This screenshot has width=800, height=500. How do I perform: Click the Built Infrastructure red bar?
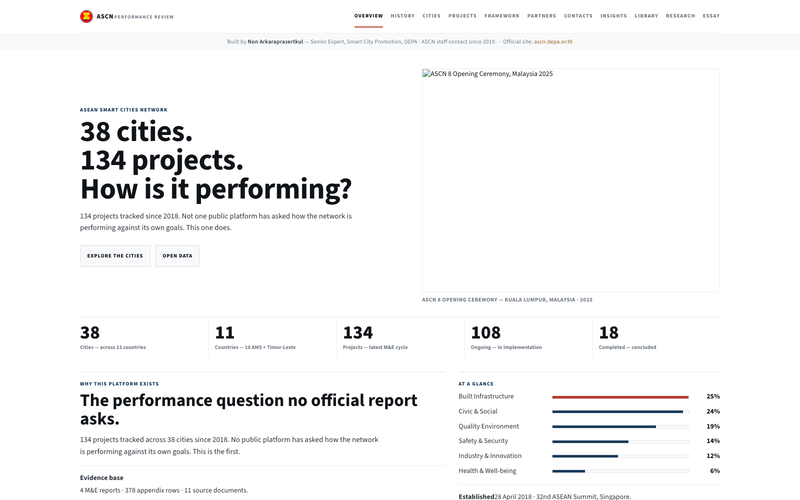pyautogui.click(x=620, y=396)
